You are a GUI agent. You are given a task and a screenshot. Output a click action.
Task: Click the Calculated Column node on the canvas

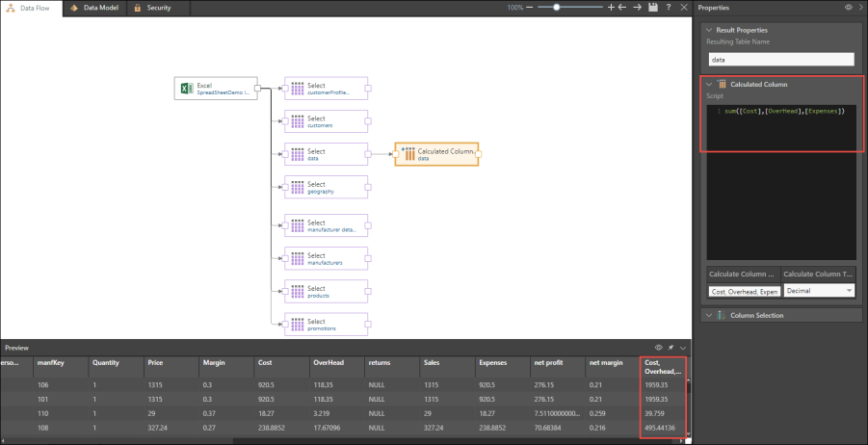[x=436, y=154]
